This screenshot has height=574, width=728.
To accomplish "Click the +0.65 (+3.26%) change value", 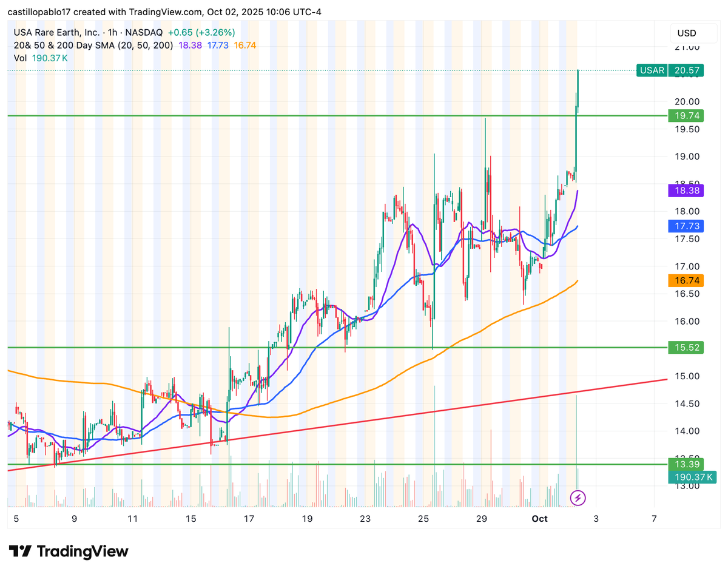I will [201, 33].
